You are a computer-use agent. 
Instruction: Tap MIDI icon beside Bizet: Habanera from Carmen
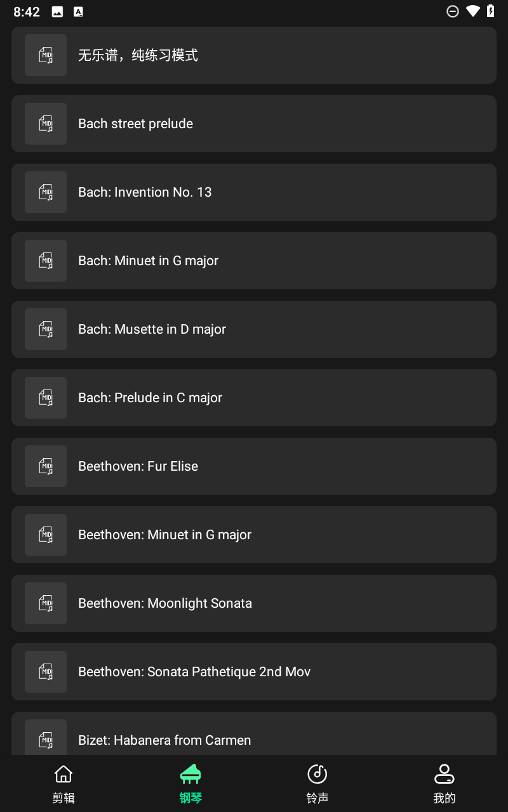46,737
